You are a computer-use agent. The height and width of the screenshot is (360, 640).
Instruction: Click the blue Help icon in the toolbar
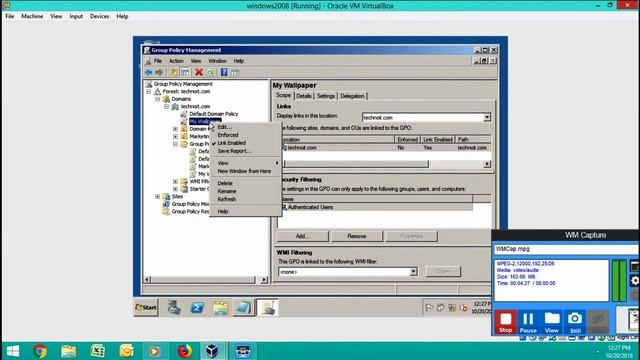(224, 73)
